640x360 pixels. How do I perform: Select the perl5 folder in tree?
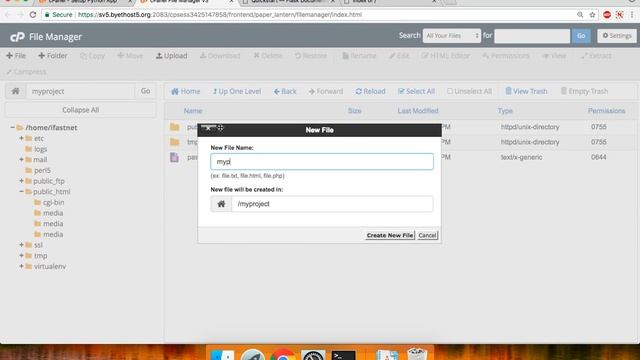click(x=42, y=170)
